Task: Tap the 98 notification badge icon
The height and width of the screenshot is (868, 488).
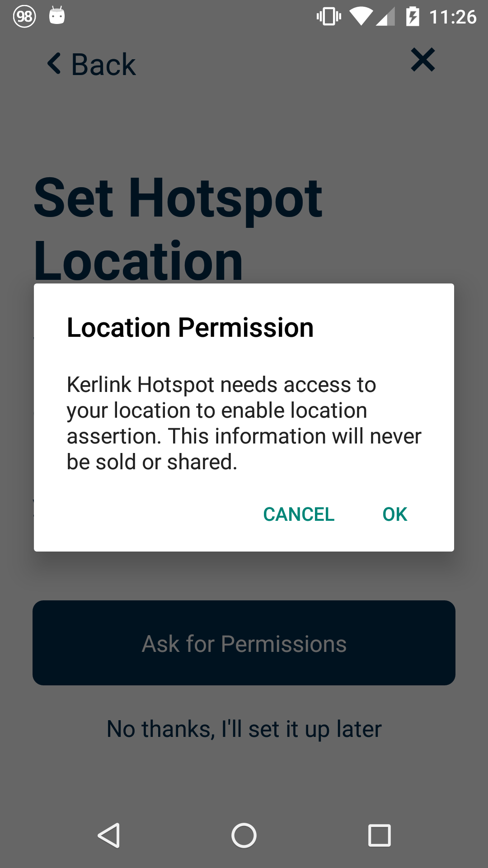Action: (x=24, y=17)
